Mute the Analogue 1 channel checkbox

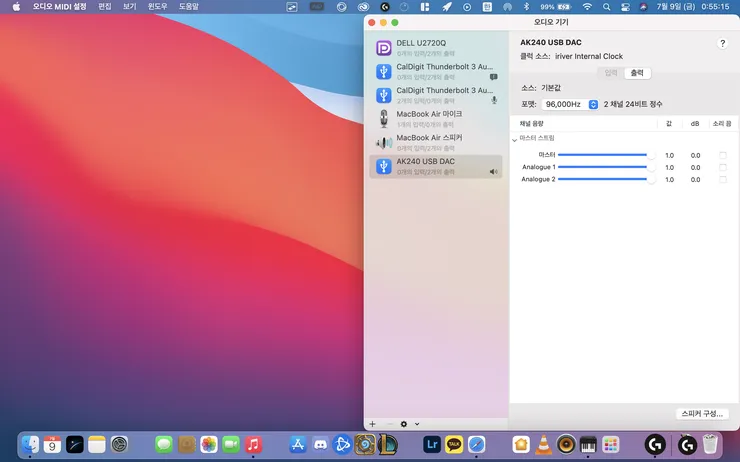(x=723, y=168)
